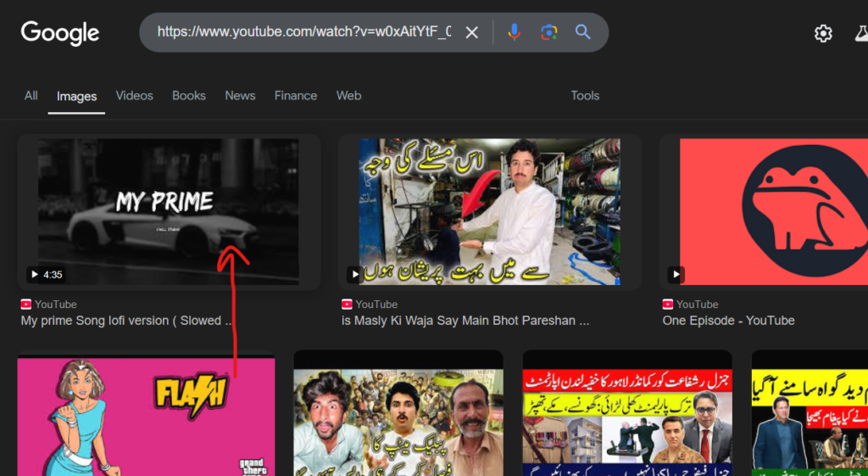Open settings via the gear icon
The width and height of the screenshot is (868, 476).
tap(823, 33)
